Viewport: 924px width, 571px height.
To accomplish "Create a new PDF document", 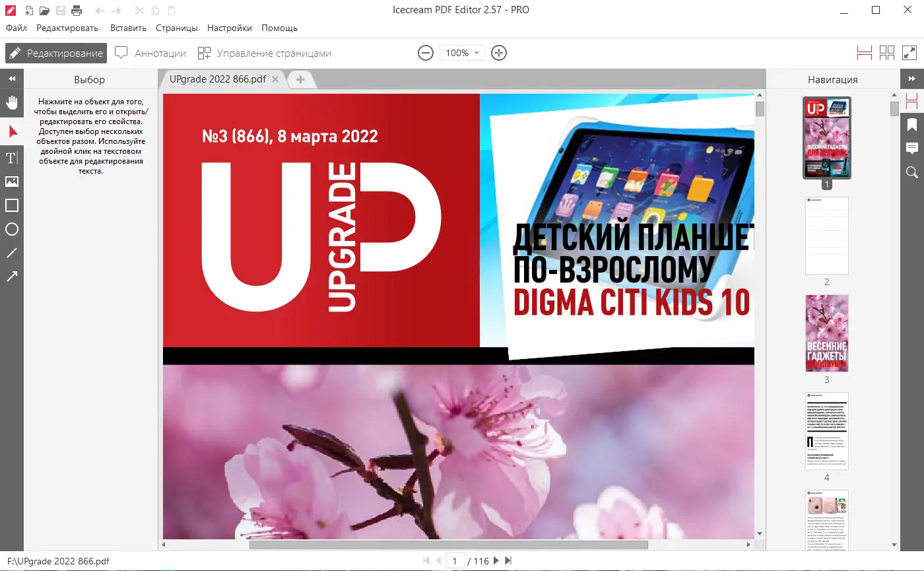I will (28, 11).
